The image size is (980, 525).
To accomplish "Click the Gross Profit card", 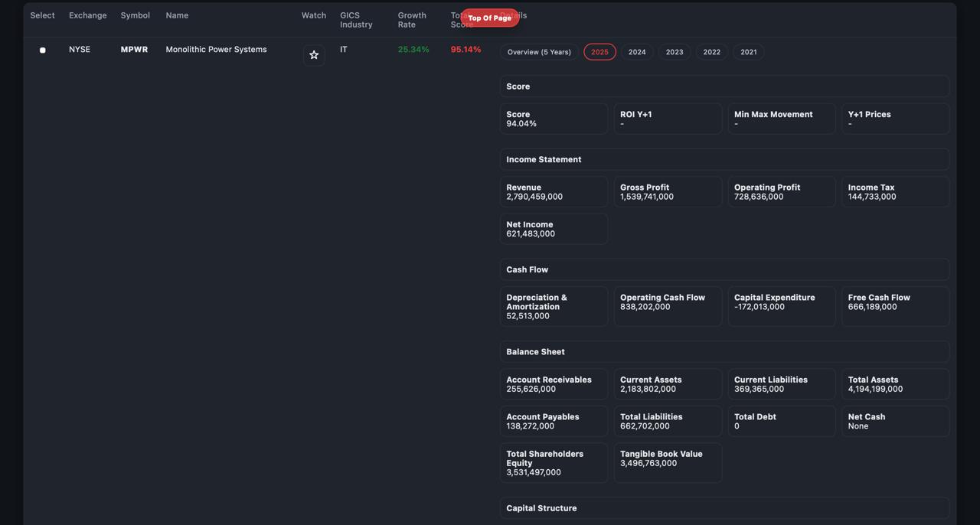I will 668,192.
